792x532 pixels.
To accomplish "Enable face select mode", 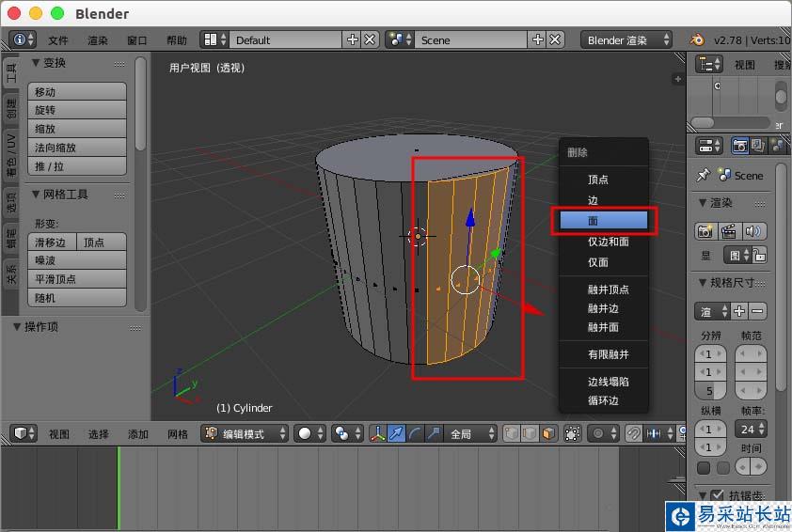I will (548, 433).
